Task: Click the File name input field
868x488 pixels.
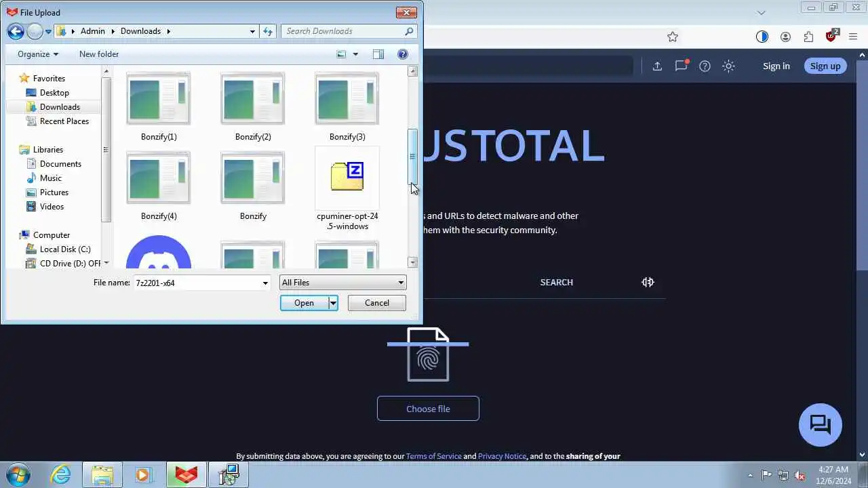Action: click(x=197, y=283)
